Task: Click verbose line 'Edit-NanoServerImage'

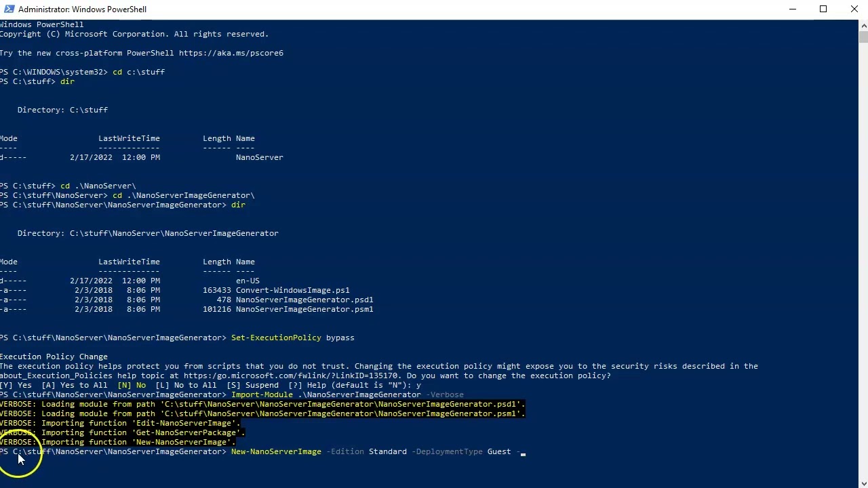Action: 120,423
